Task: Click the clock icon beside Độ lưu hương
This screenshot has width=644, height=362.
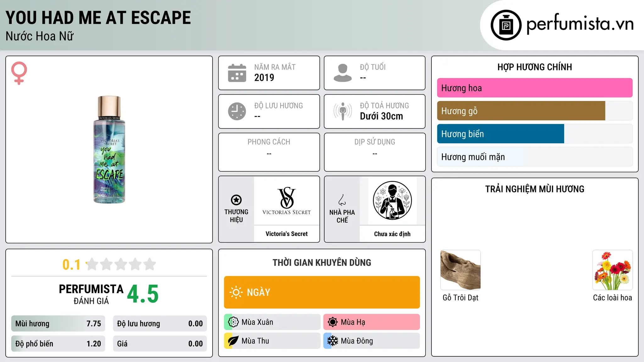Action: 237,111
